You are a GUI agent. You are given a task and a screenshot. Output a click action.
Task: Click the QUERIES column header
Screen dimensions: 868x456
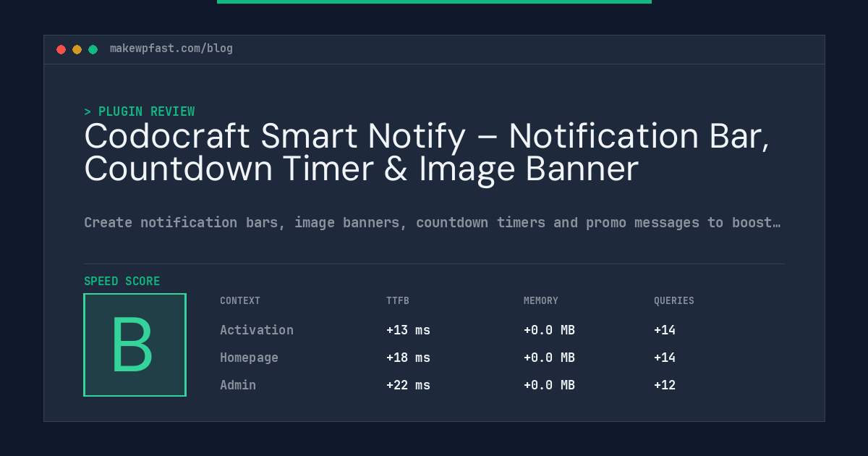(674, 301)
